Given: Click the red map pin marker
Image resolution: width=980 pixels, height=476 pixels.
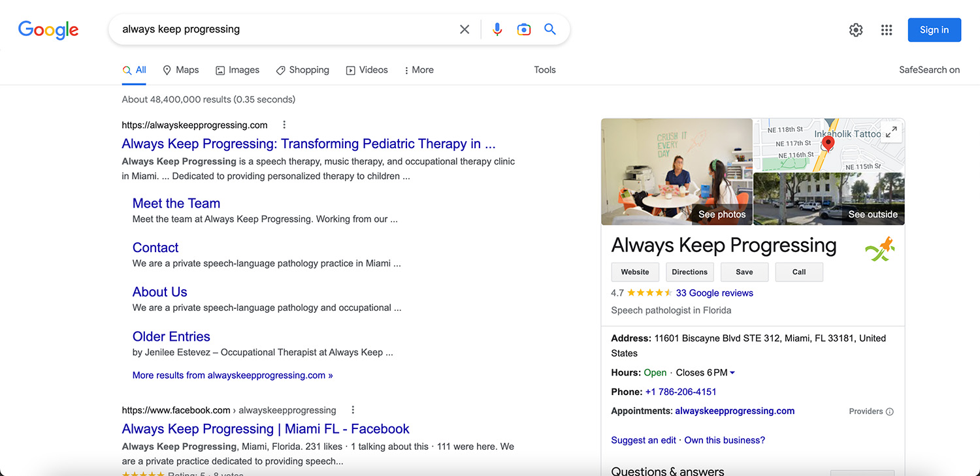Looking at the screenshot, I should (x=828, y=144).
